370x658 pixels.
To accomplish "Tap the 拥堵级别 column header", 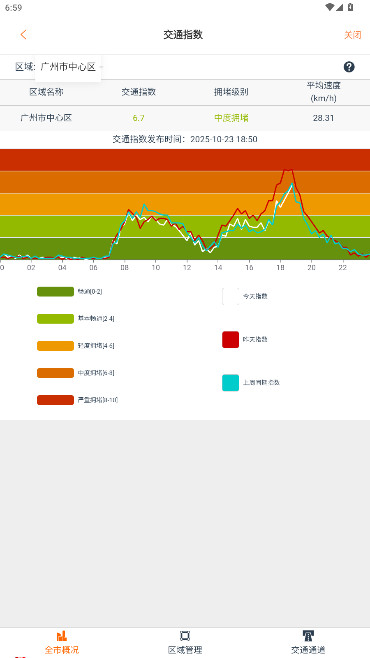I will [x=231, y=92].
